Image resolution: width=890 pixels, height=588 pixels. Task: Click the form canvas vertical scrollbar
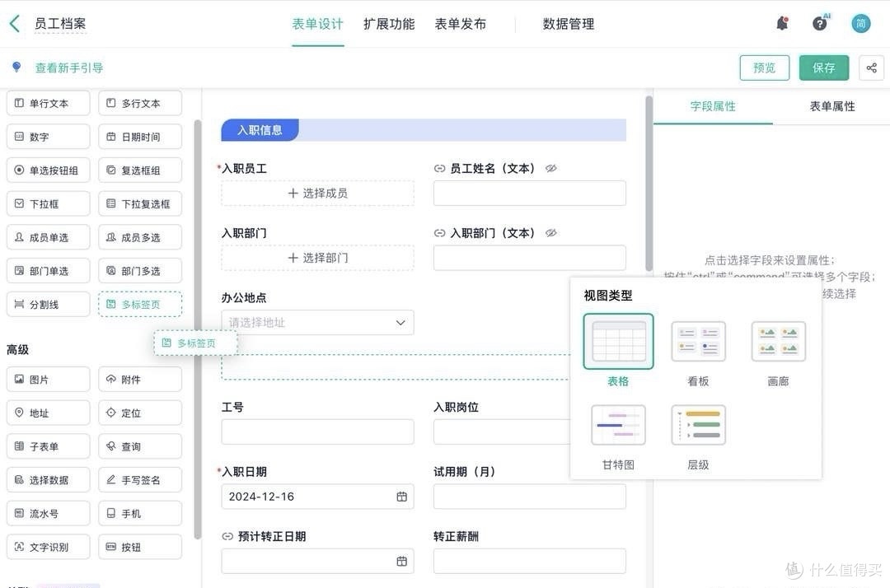(649, 183)
